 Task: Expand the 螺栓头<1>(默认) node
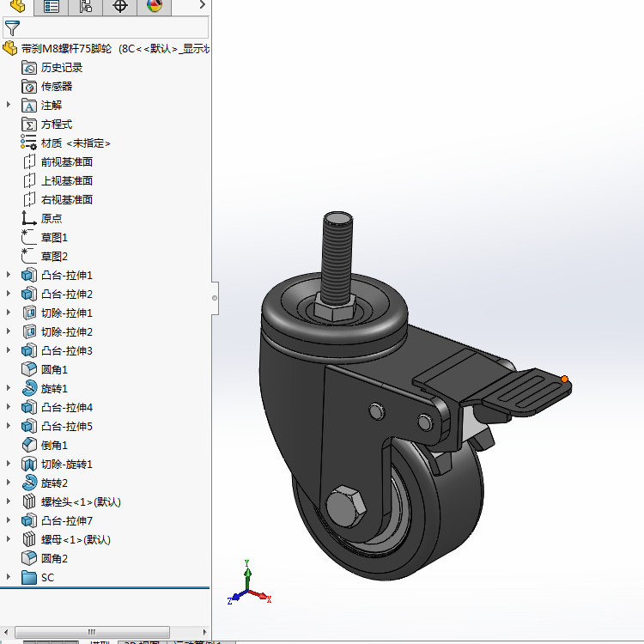[x=9, y=501]
